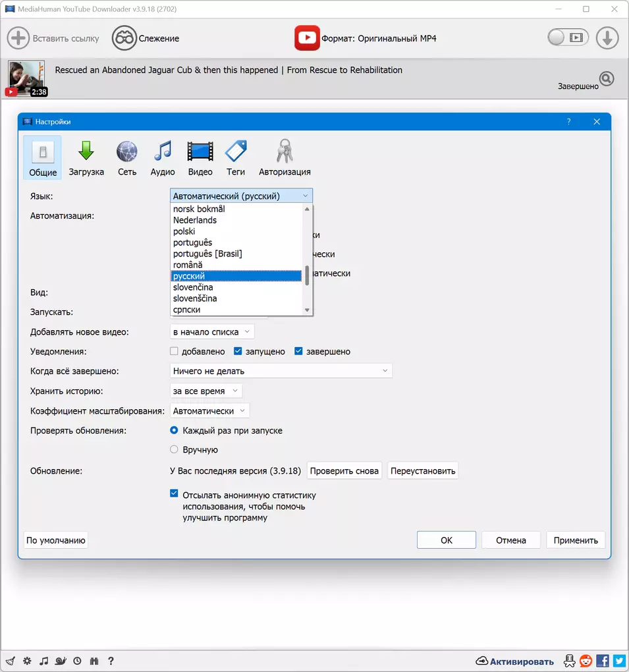
Task: Open settings with the gear icon in status bar
Action: tap(27, 661)
